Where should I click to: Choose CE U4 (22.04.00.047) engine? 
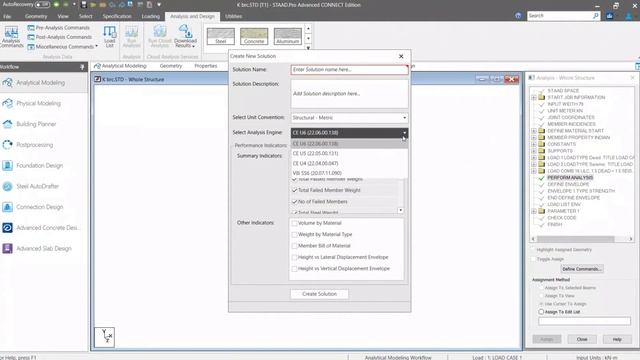[349, 163]
